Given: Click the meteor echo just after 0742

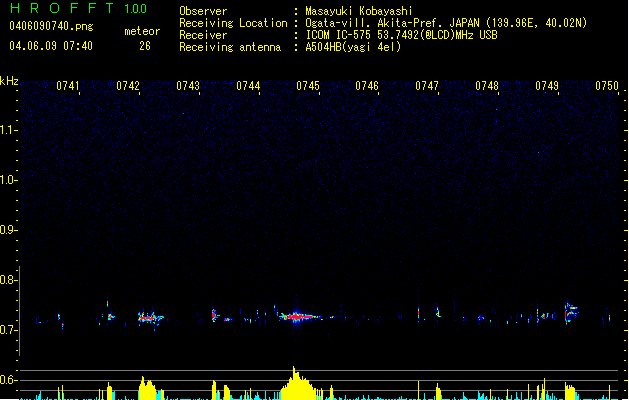Looking at the screenshot, I should (150, 318).
